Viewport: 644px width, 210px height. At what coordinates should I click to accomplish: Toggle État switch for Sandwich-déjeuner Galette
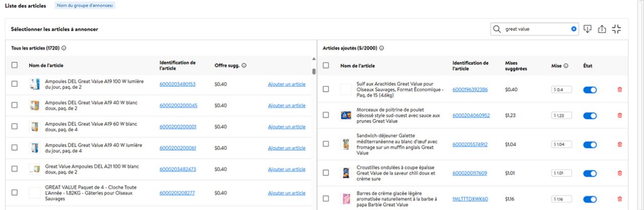click(x=590, y=145)
